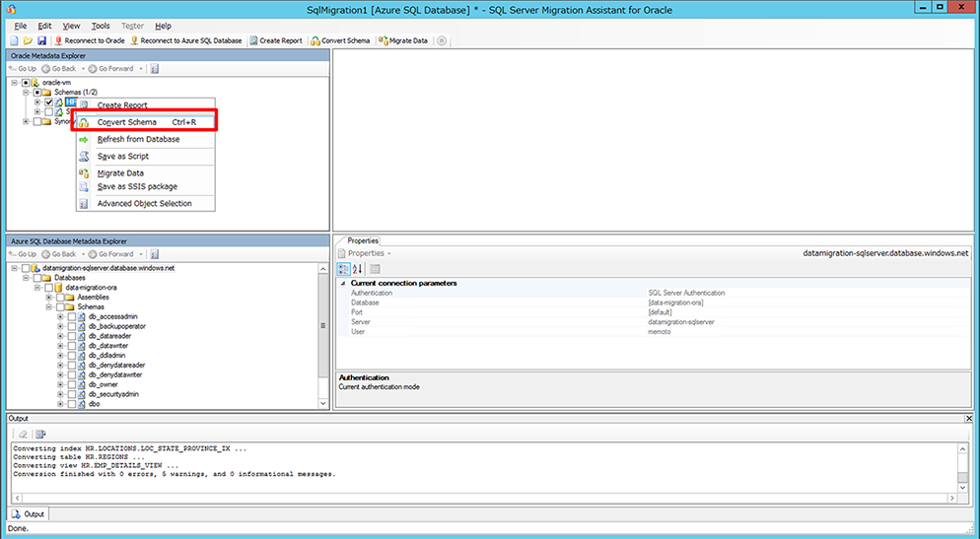Click filter icon in Oracle Metadata Explorer toolbar

(155, 69)
